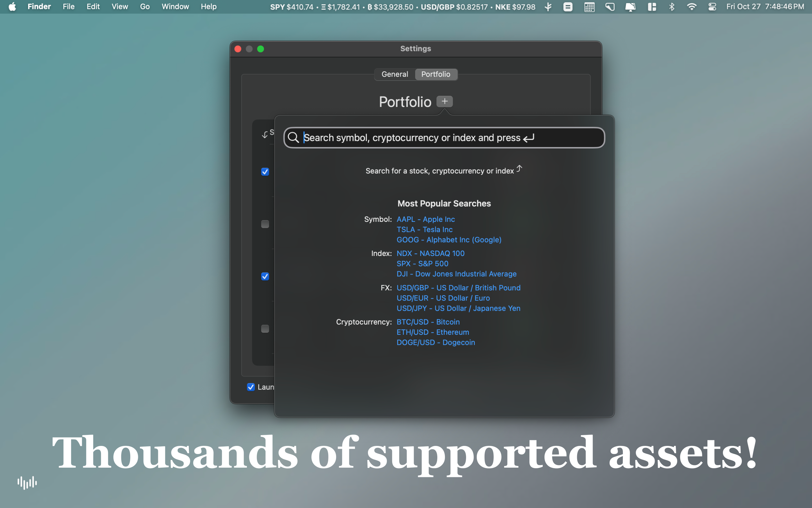This screenshot has width=812, height=508.
Task: Close the Settings window
Action: (x=238, y=49)
